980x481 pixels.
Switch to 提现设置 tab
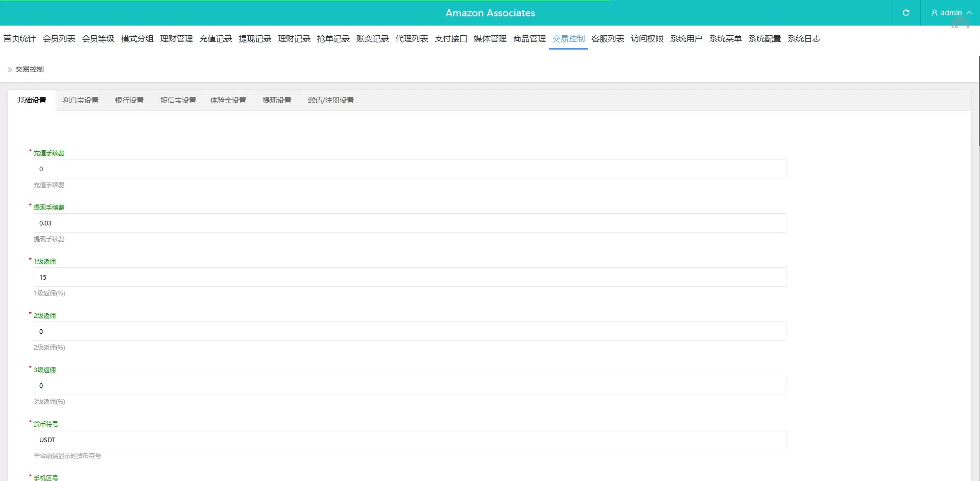(x=277, y=101)
